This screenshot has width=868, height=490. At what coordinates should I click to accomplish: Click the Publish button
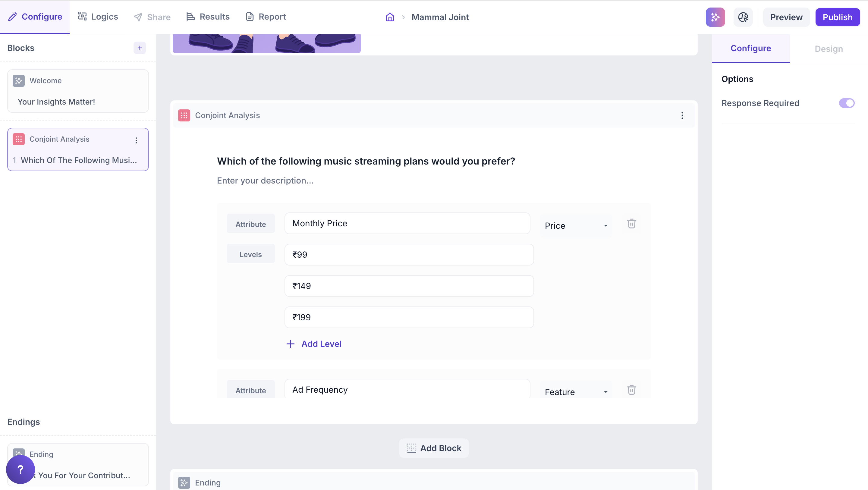tap(837, 17)
